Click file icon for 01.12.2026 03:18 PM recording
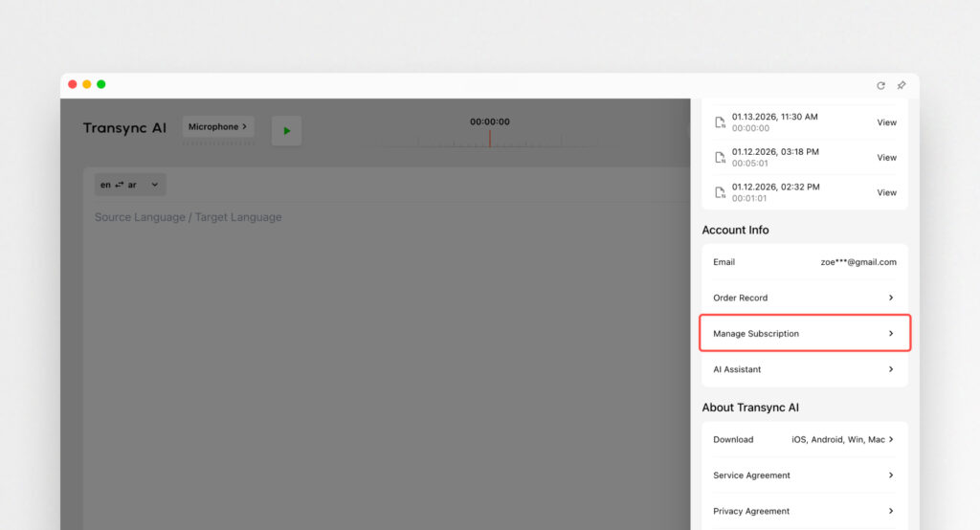This screenshot has height=530, width=980. pyautogui.click(x=720, y=158)
